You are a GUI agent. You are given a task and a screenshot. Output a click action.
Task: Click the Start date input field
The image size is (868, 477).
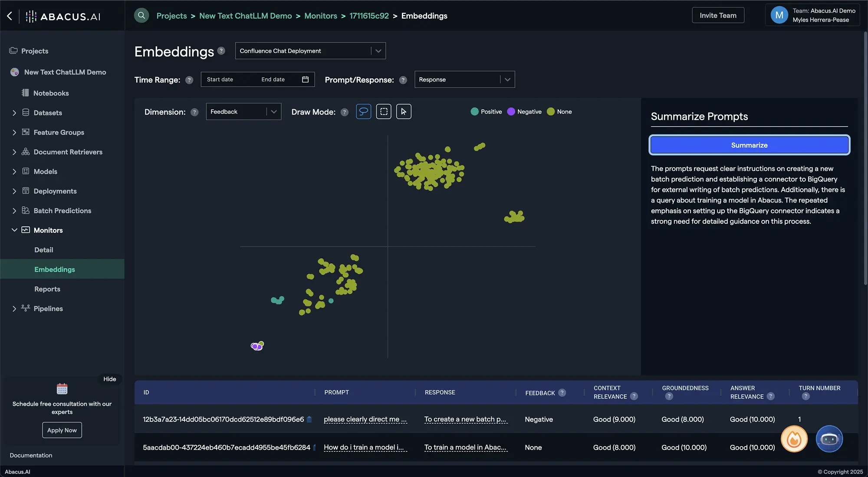point(220,79)
